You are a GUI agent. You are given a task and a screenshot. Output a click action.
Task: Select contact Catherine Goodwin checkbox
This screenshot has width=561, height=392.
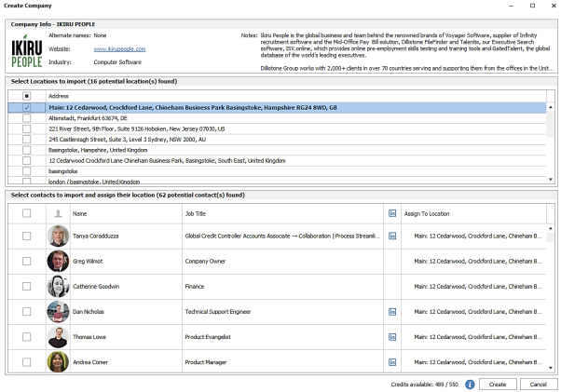tap(26, 286)
